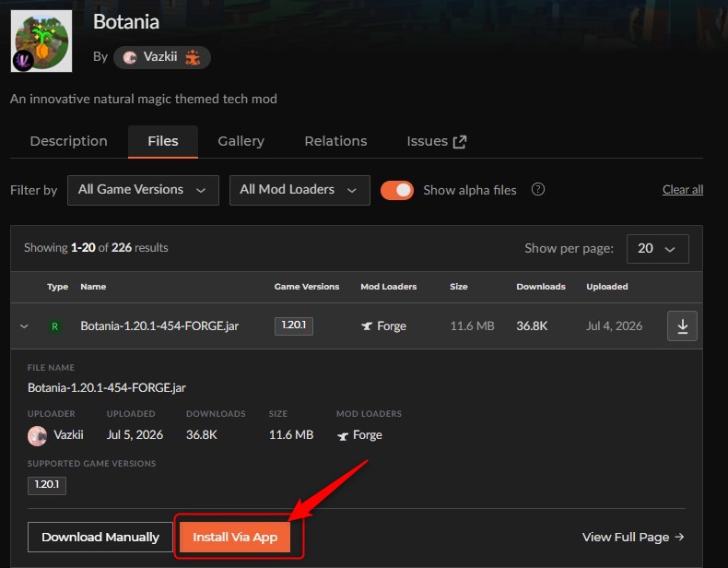Viewport: 728px width, 568px height.
Task: Click the Download Manually button
Action: click(x=100, y=537)
